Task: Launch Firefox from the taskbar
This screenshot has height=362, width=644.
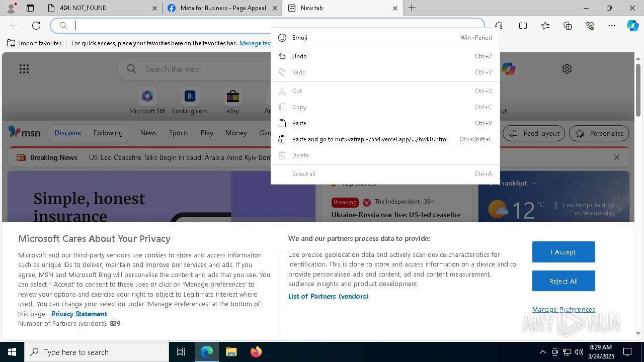Action: pyautogui.click(x=256, y=352)
